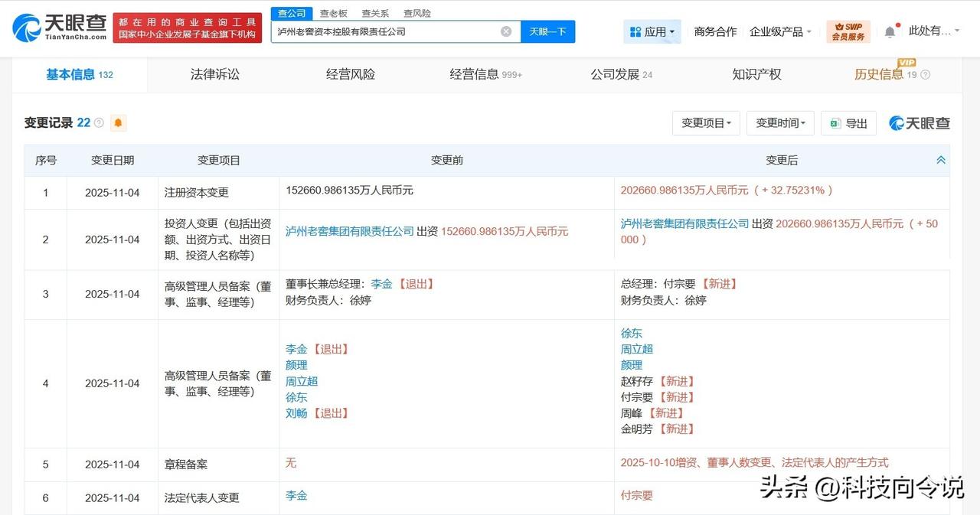Open 泸州老窖集团有限责任公司 link in 变更后 column

[685, 223]
